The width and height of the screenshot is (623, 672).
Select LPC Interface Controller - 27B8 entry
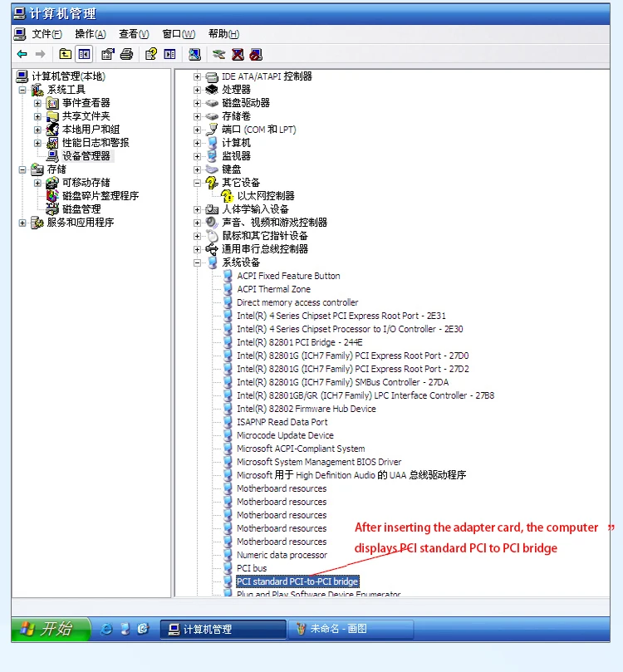365,395
